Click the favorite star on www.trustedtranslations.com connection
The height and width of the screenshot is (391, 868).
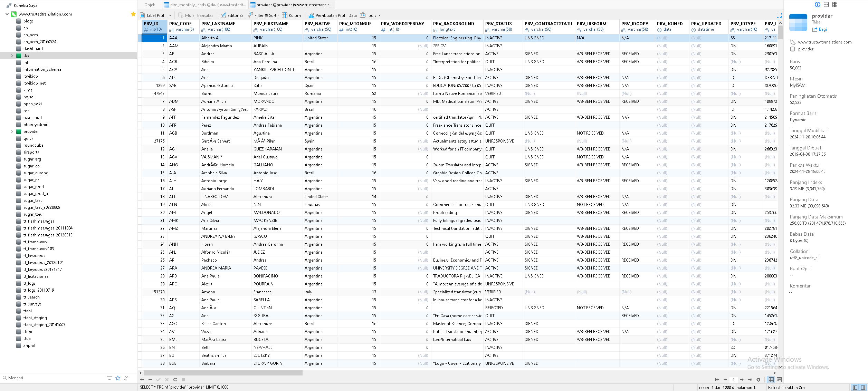133,14
